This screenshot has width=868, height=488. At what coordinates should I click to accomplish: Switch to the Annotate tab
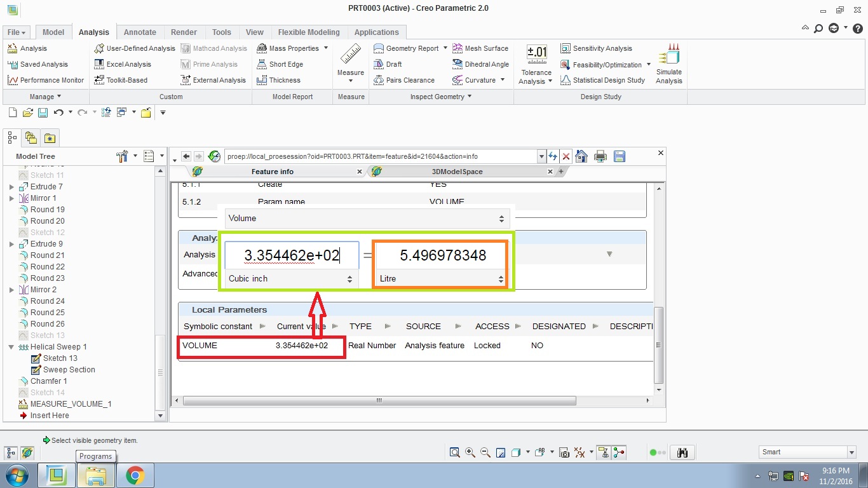pos(140,32)
